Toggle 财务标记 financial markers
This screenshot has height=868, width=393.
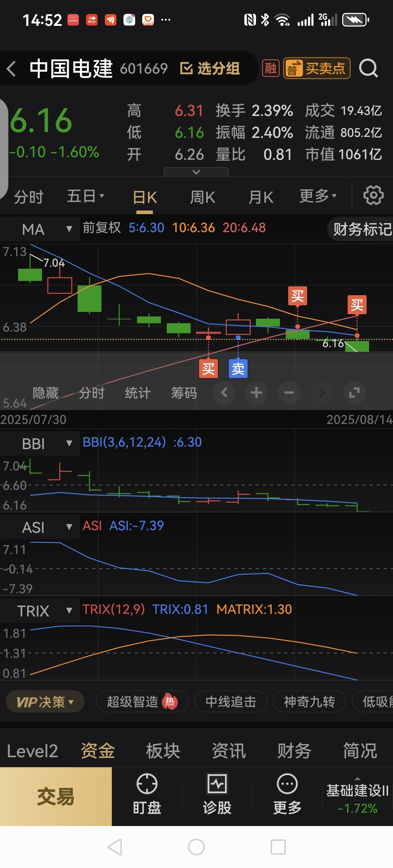(x=361, y=229)
